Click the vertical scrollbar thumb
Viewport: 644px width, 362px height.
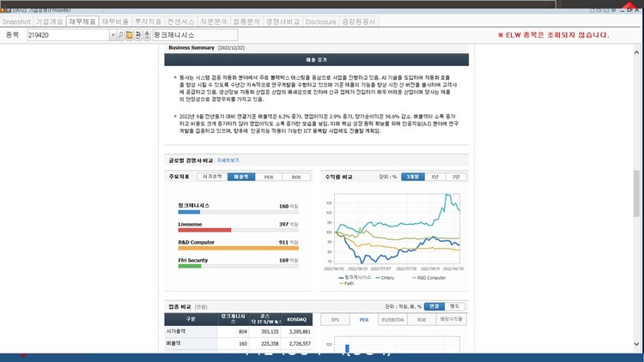coord(636,193)
